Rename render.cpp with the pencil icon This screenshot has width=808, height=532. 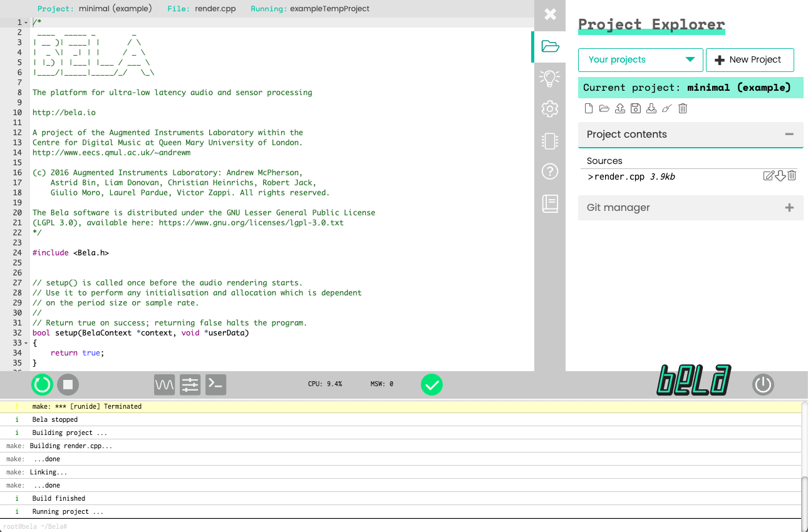(769, 176)
